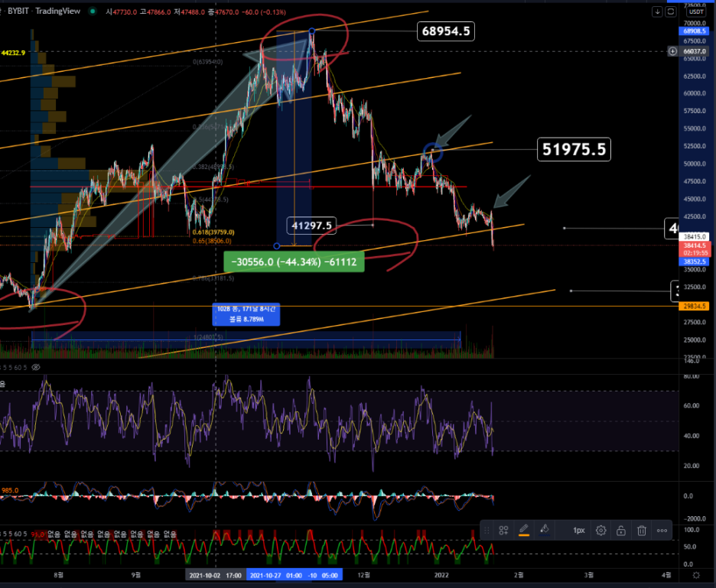The height and width of the screenshot is (588, 716).
Task: Click the 29834.5 orange price axis label
Action: coord(694,306)
